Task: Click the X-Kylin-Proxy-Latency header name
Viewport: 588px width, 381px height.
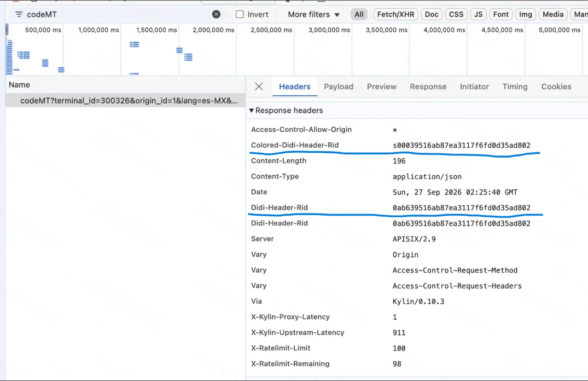Action: (290, 317)
